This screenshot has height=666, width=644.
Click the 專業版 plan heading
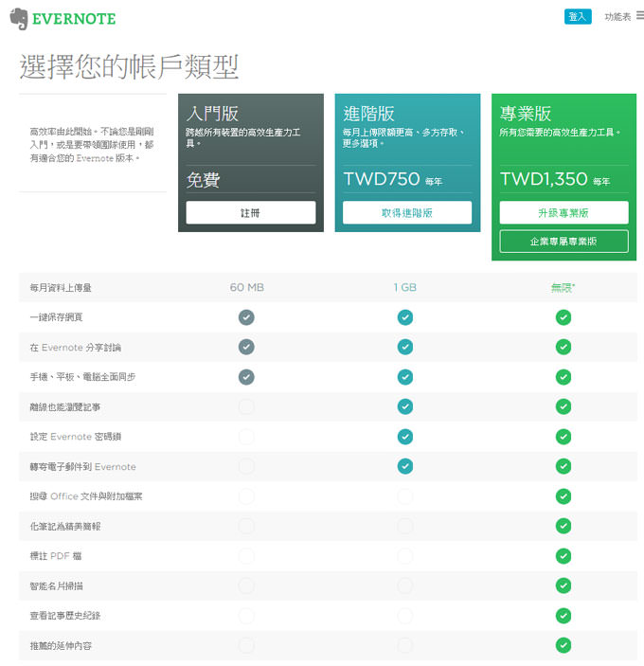coord(525,114)
